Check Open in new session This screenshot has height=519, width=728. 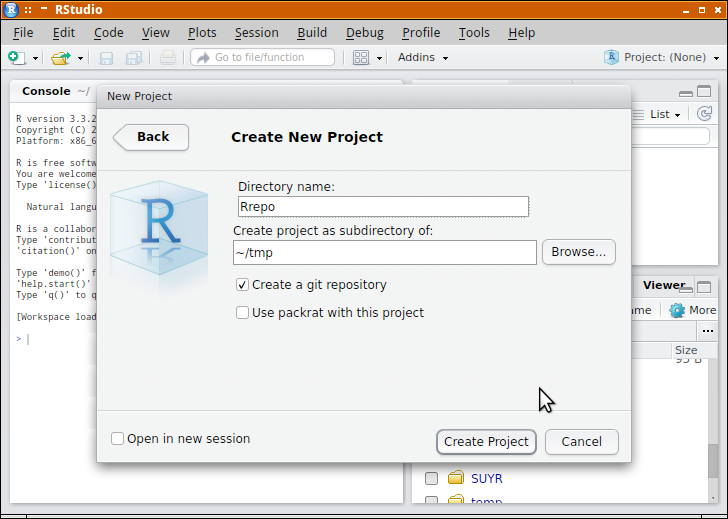point(117,439)
